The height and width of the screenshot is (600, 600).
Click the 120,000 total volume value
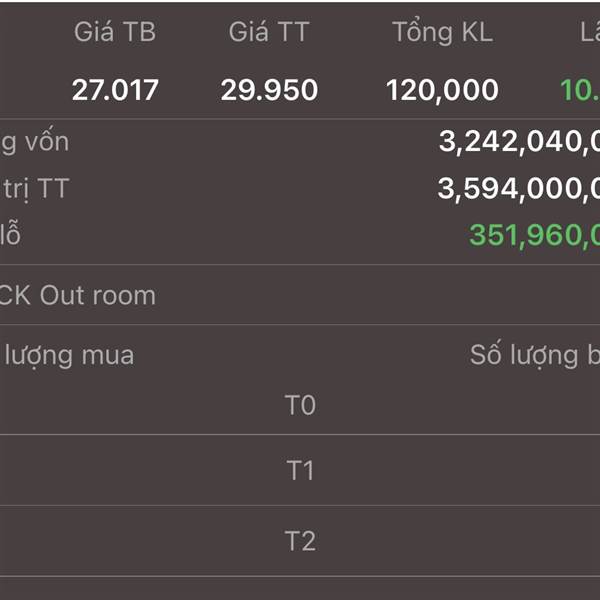point(442,91)
